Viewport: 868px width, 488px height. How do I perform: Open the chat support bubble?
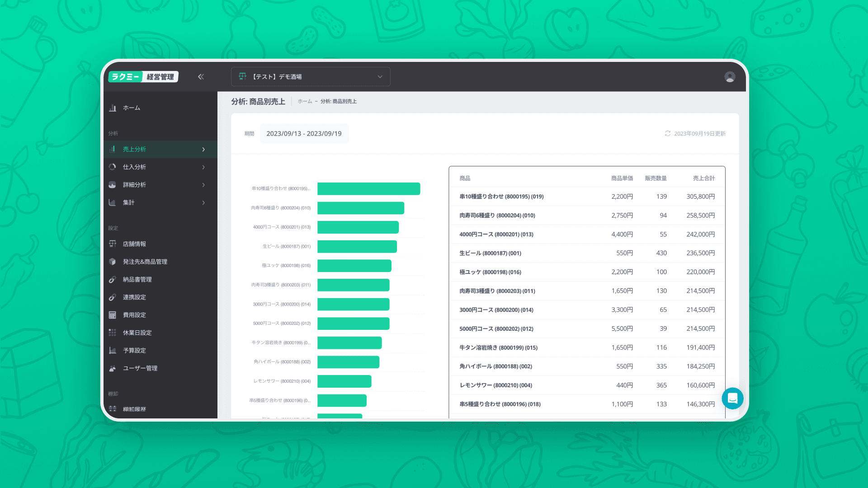(732, 398)
